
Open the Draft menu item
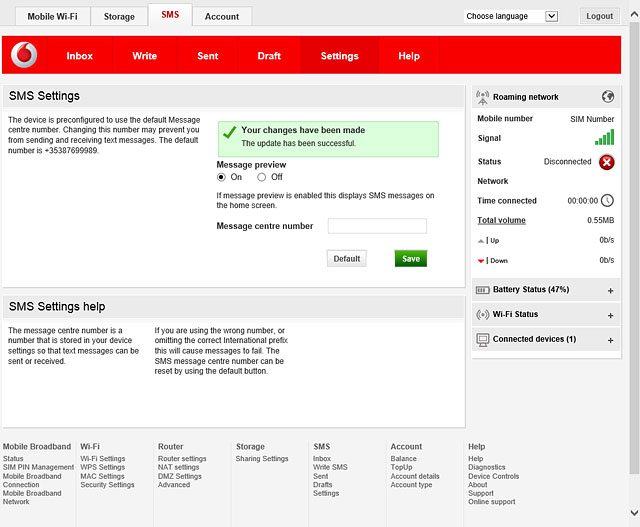(269, 56)
